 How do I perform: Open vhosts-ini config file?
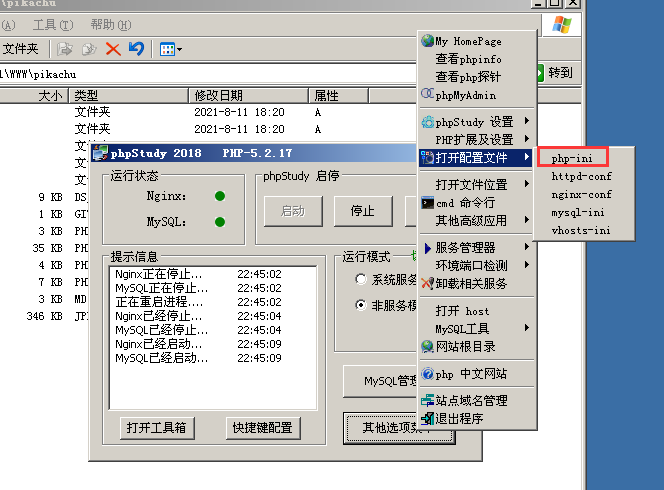coord(581,230)
